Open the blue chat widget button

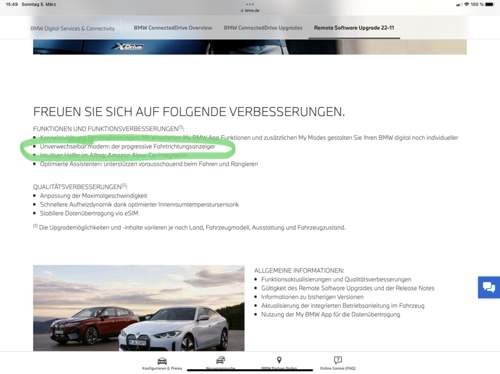click(x=489, y=287)
